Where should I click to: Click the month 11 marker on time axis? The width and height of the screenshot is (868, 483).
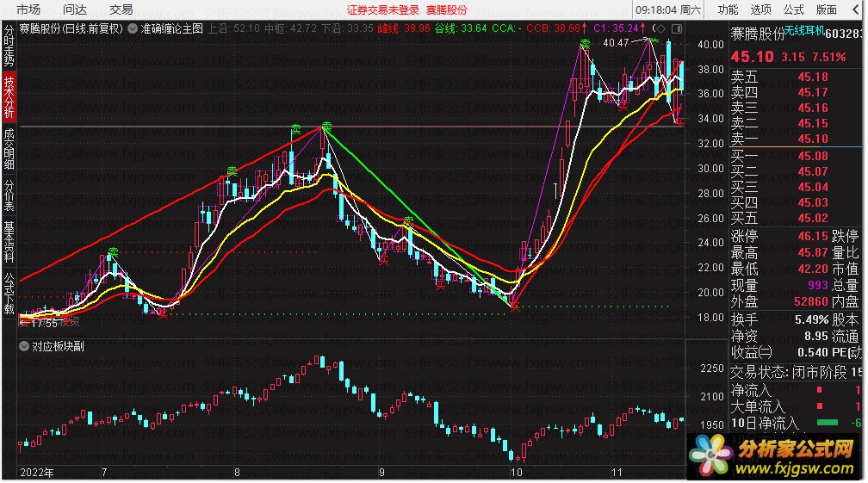coord(617,473)
